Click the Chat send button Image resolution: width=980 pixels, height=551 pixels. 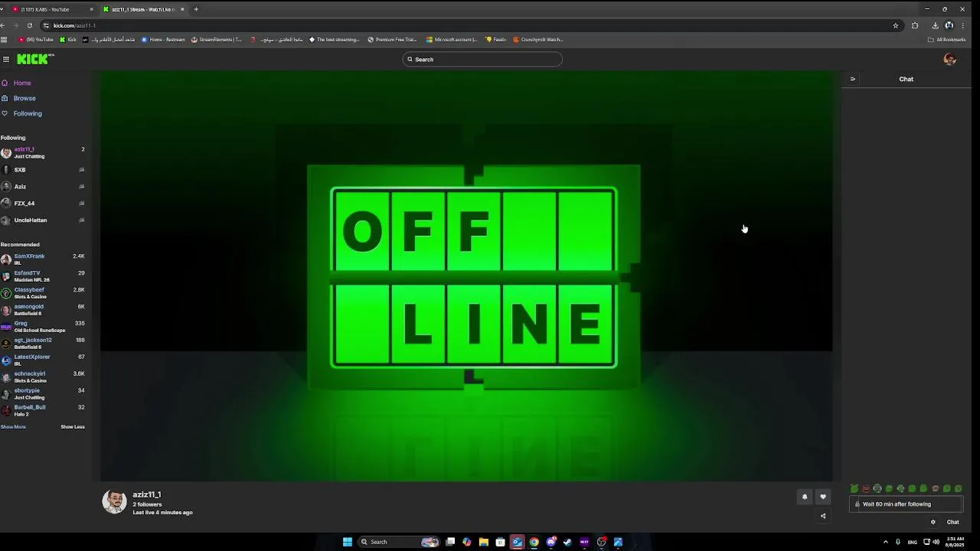952,522
